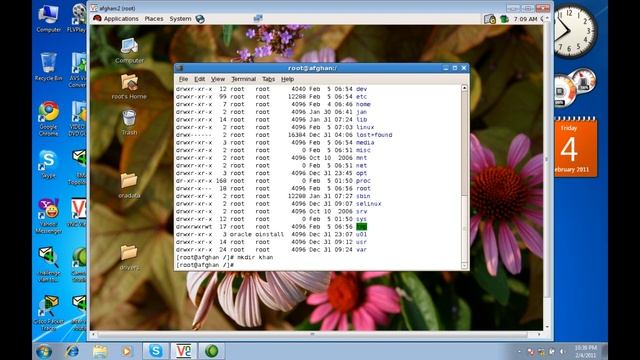Open Windows Media Player on taskbar
The width and height of the screenshot is (640, 360).
coord(127,351)
